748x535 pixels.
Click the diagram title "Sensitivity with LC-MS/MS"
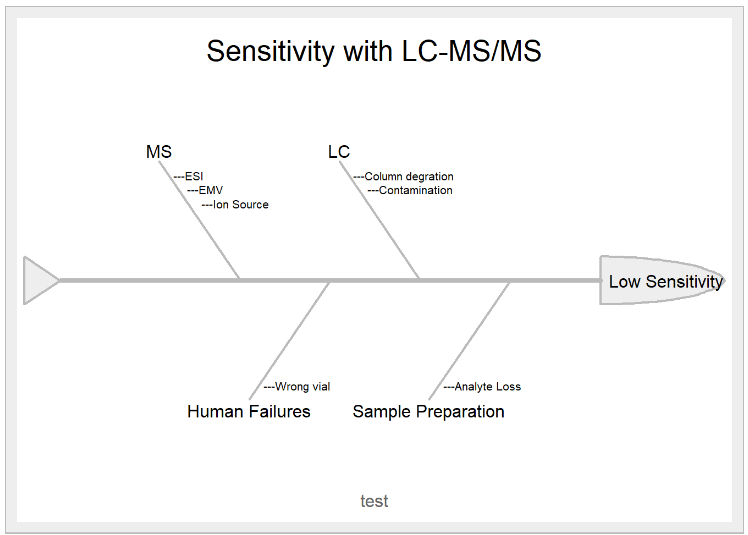[374, 51]
